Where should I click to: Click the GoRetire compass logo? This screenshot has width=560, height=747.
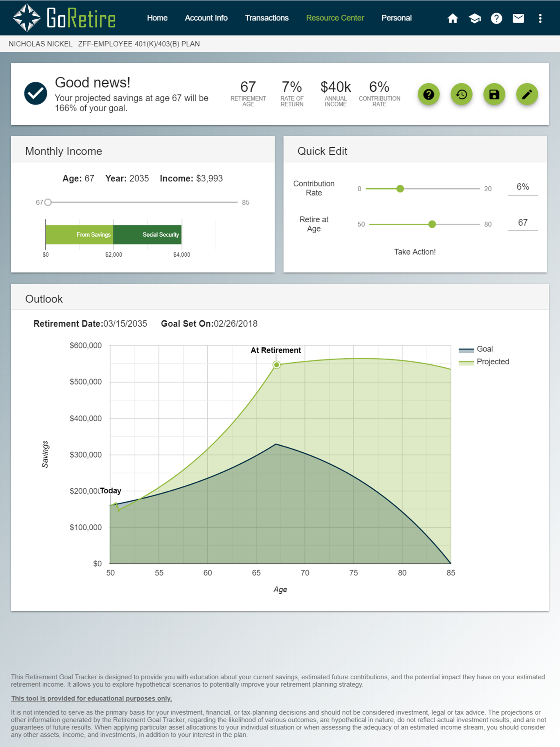click(27, 17)
